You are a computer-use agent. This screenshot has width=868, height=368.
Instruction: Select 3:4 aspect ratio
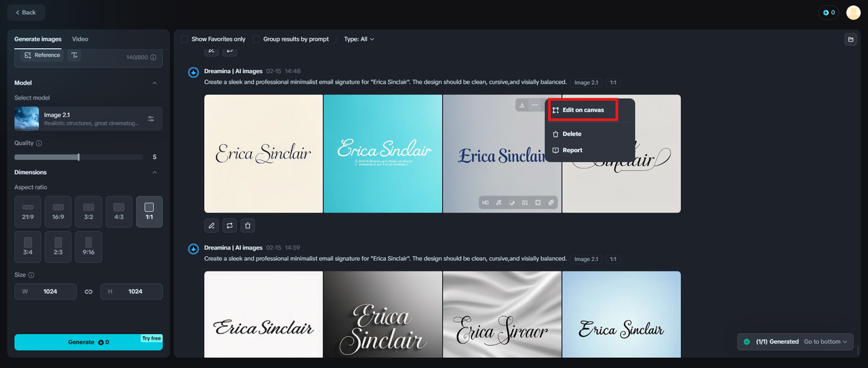(28, 247)
